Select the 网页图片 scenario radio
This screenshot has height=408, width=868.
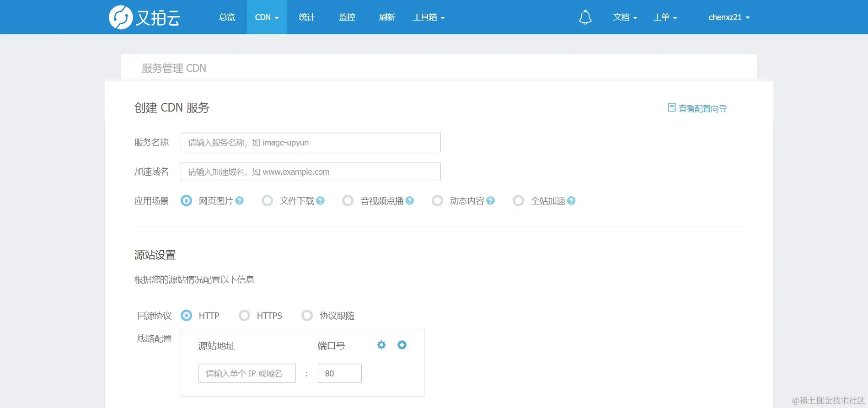187,201
